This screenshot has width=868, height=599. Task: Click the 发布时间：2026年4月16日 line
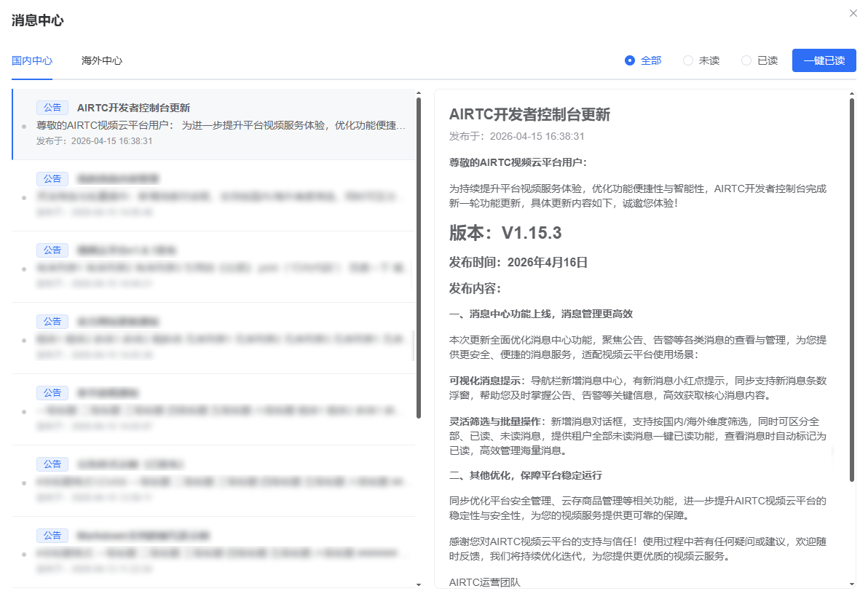pyautogui.click(x=518, y=262)
